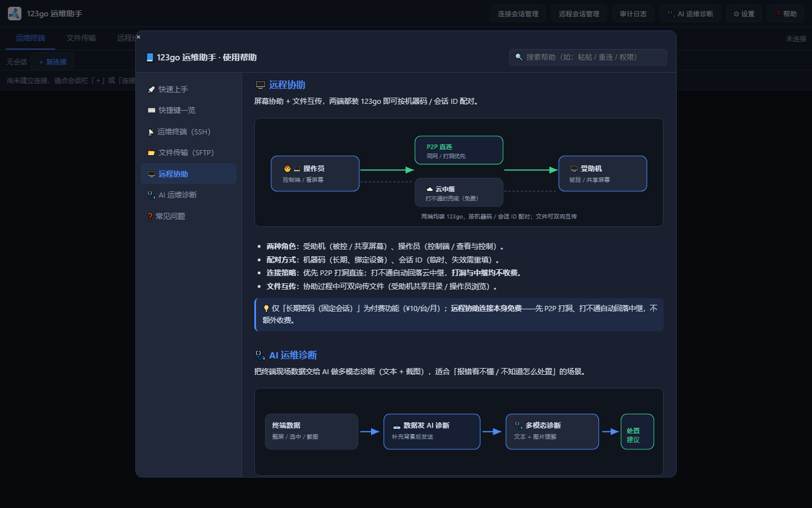Image resolution: width=812 pixels, height=508 pixels.
Task: Select 远程协助 in the help sidebar
Action: coord(188,174)
